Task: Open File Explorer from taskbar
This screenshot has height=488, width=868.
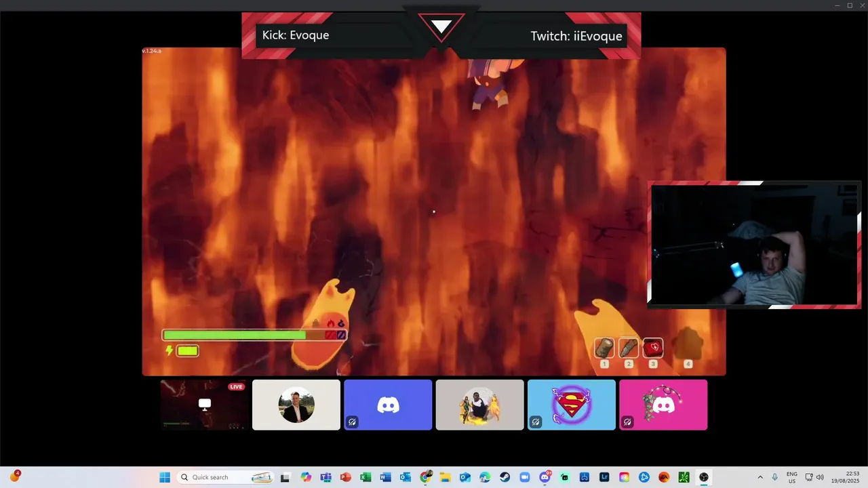Action: pos(445,477)
